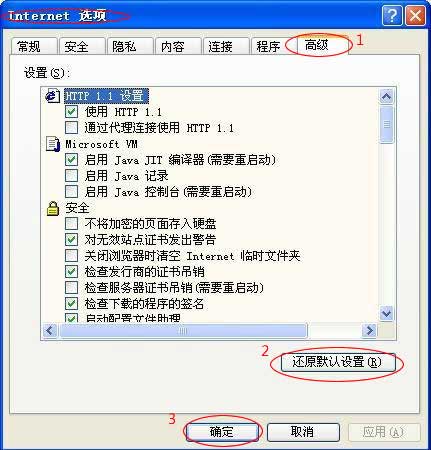Confirm with the 确定 button
This screenshot has height=450, width=431.
222,432
